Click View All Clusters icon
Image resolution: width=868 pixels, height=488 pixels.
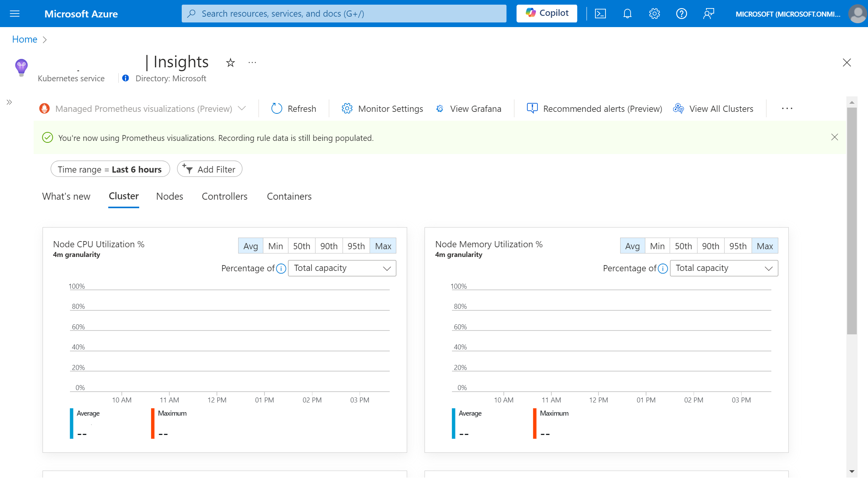pyautogui.click(x=679, y=108)
